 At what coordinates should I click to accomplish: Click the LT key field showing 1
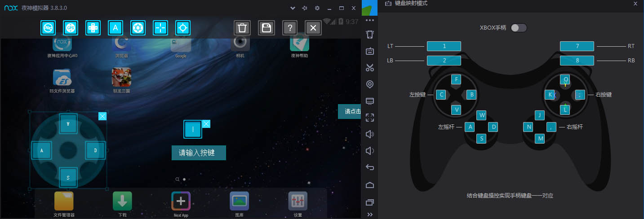tap(444, 46)
